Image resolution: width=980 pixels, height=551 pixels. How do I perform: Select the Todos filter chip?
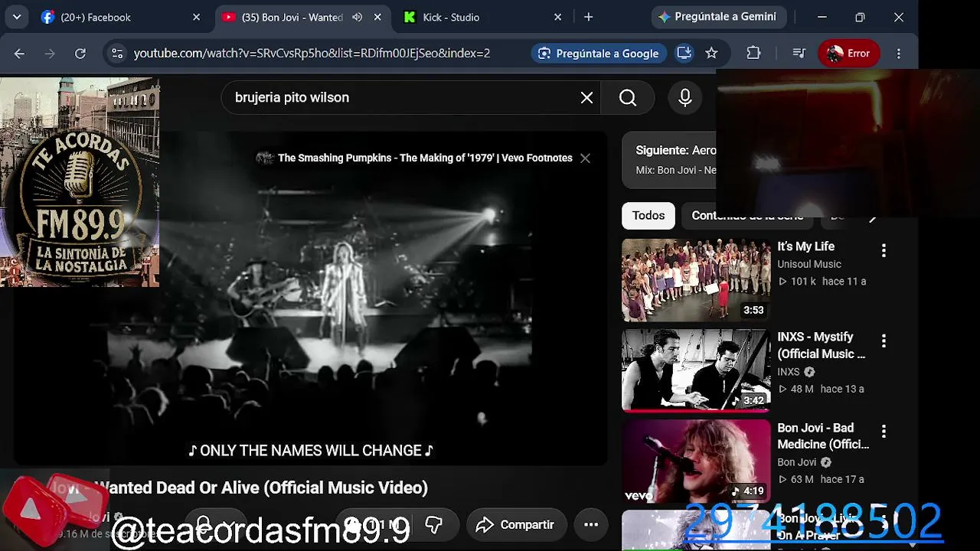648,216
